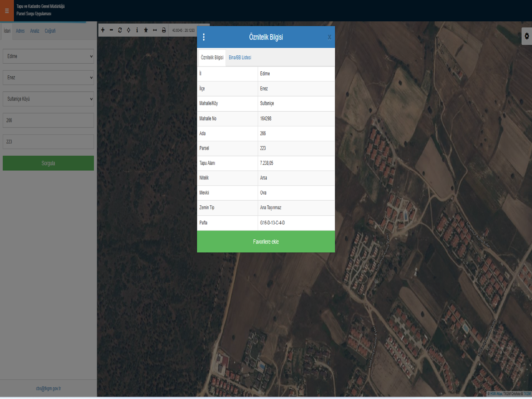Viewport: 532px width, 399px height.
Task: Click the coordinate readout 40.6045 : 26.1283
Action: (x=183, y=30)
